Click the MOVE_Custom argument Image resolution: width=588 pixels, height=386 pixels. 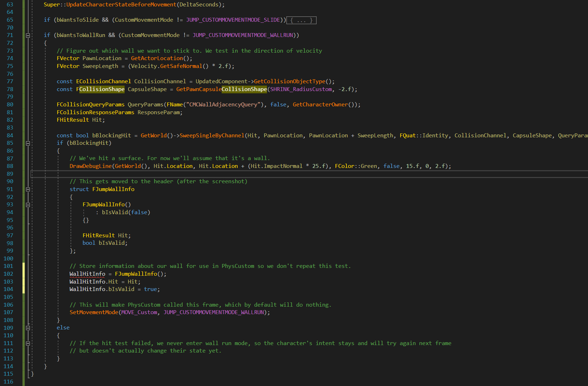click(x=139, y=312)
